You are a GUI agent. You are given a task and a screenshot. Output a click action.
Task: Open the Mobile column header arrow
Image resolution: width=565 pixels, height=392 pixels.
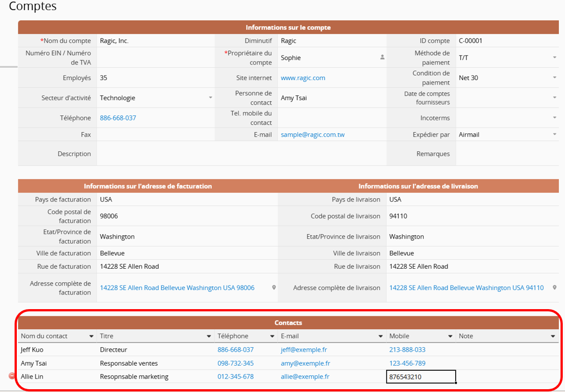click(450, 337)
